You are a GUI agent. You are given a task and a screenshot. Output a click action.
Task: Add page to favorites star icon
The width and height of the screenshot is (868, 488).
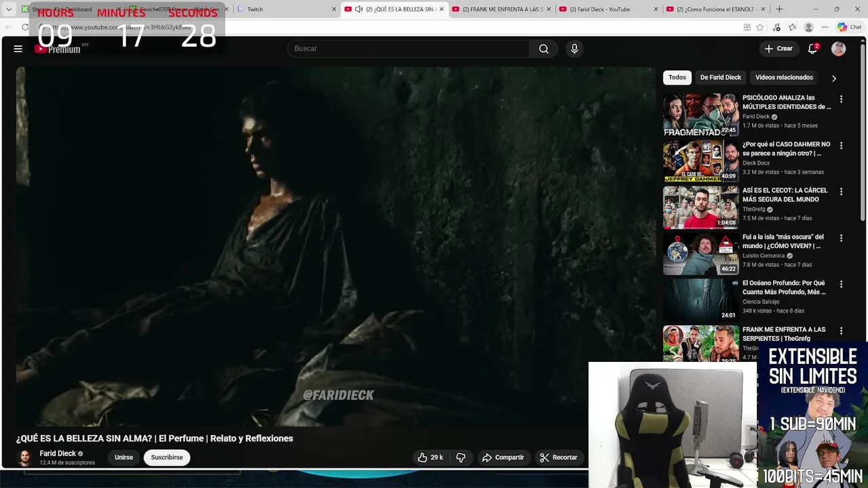point(760,27)
